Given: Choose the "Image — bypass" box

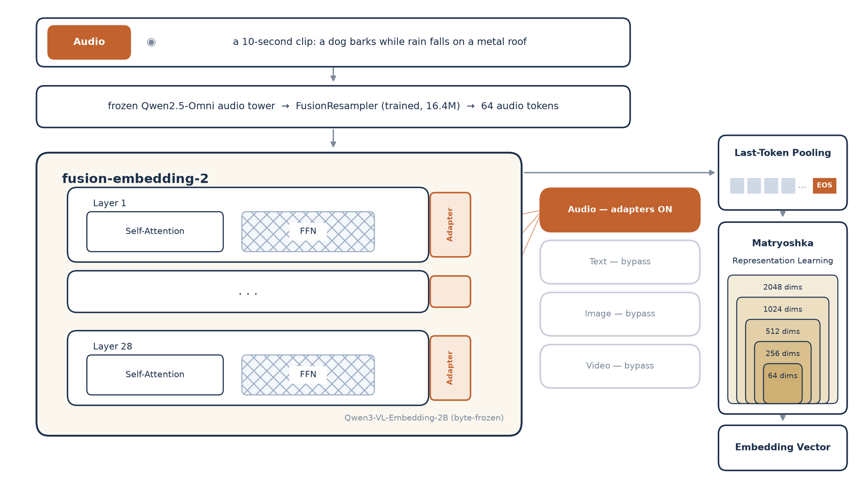Looking at the screenshot, I should pos(620,314).
